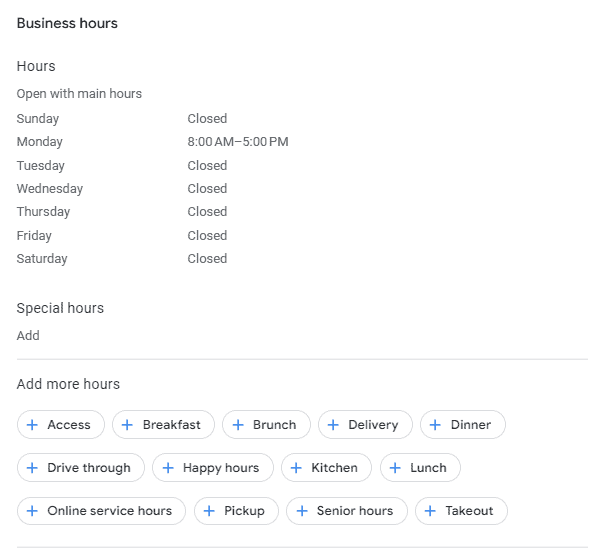605x556 pixels.
Task: Add Lunch hours chip
Action: coord(420,468)
